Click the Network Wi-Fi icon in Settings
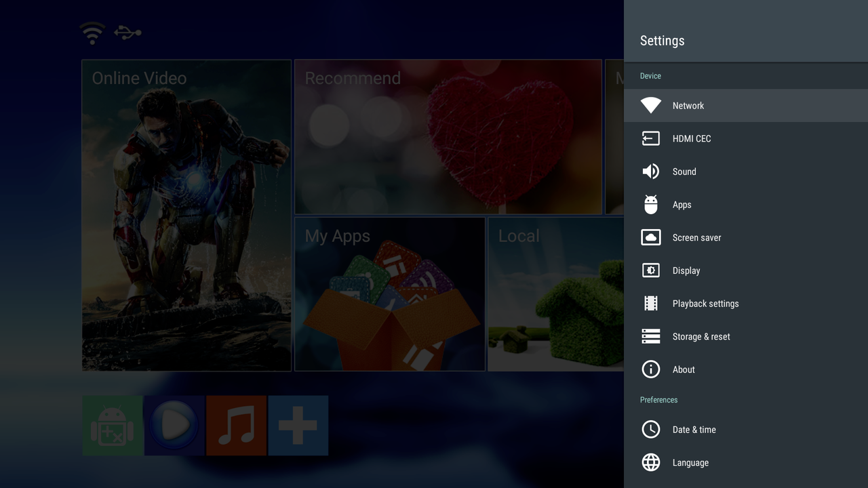Image resolution: width=868 pixels, height=488 pixels. tap(651, 105)
